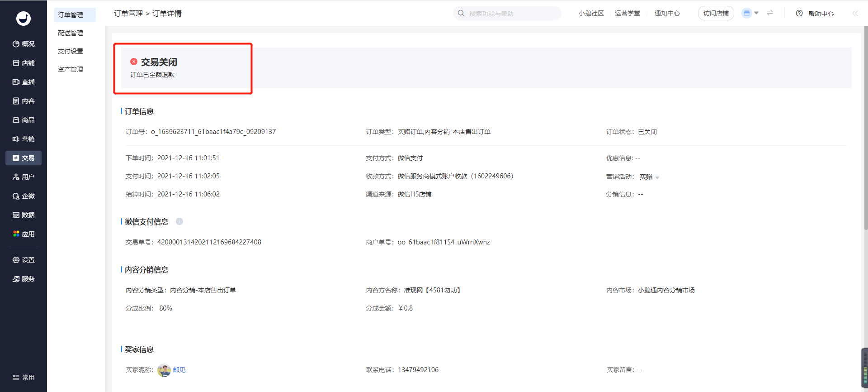Screen dimensions: 868x392
Task: Click 小鹅通内容分销市场 market value
Action: pos(666,290)
